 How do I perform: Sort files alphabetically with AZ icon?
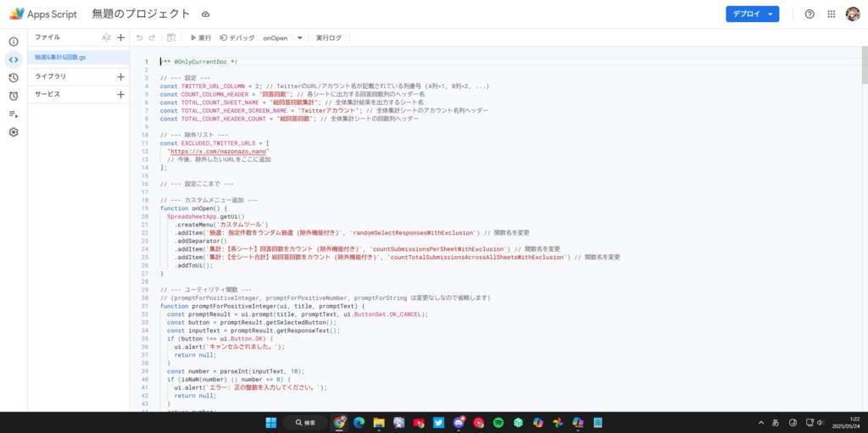click(106, 37)
